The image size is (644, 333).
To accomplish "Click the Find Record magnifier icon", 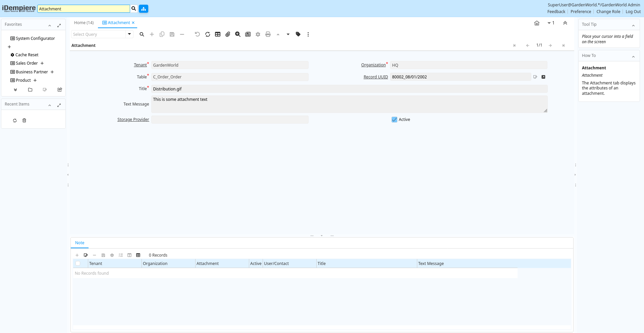I will [x=142, y=34].
